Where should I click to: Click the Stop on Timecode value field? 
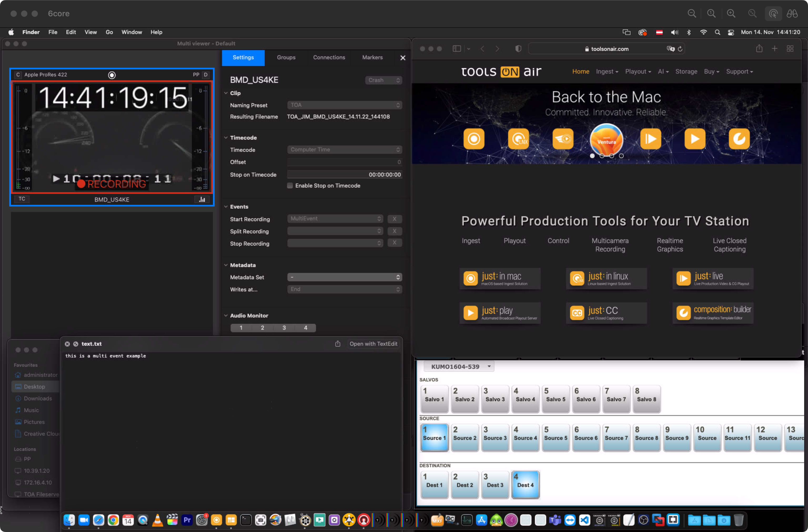tap(345, 174)
